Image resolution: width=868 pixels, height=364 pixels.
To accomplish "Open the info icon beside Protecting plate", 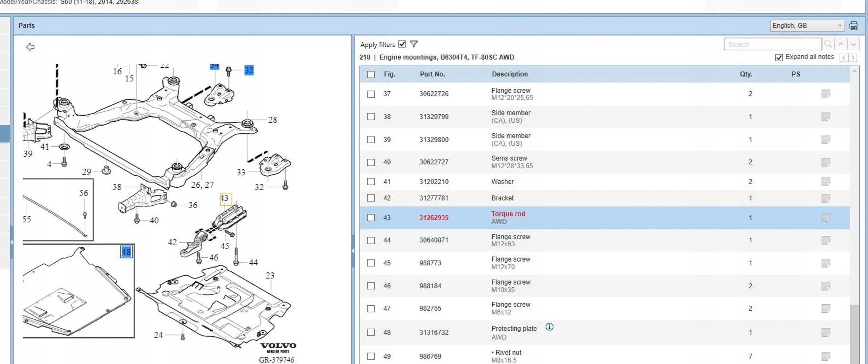I will click(549, 327).
